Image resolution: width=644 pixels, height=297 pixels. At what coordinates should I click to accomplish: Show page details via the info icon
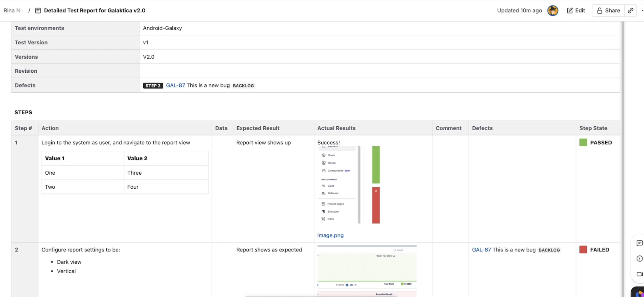639,259
